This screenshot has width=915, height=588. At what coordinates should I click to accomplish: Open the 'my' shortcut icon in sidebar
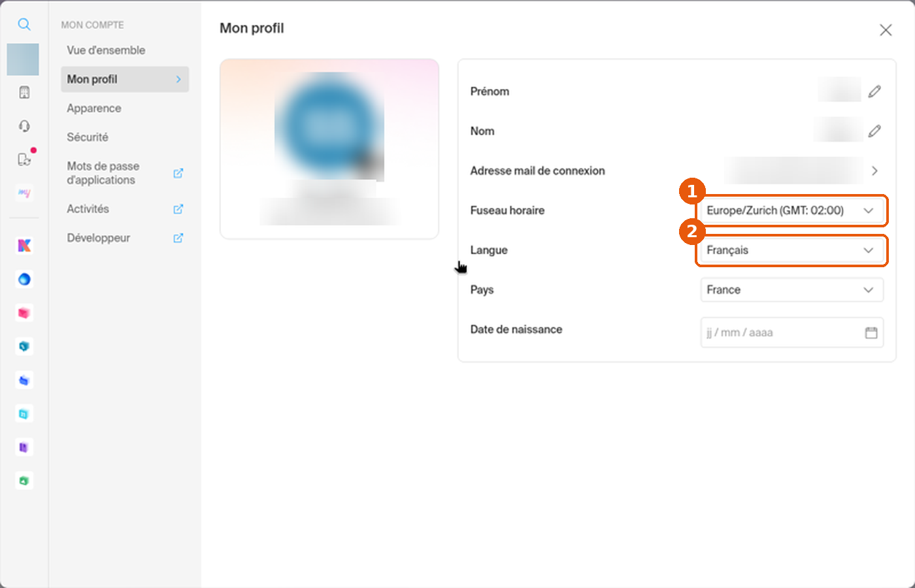[24, 193]
